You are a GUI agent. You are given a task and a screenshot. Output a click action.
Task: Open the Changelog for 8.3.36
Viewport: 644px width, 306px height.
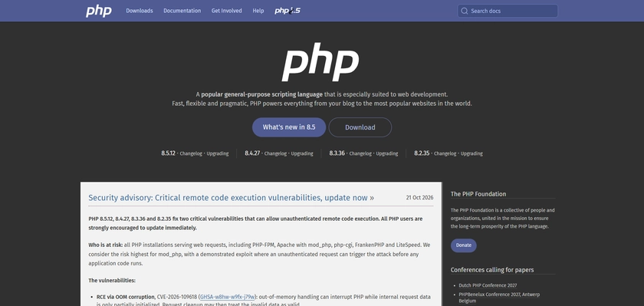click(x=360, y=153)
